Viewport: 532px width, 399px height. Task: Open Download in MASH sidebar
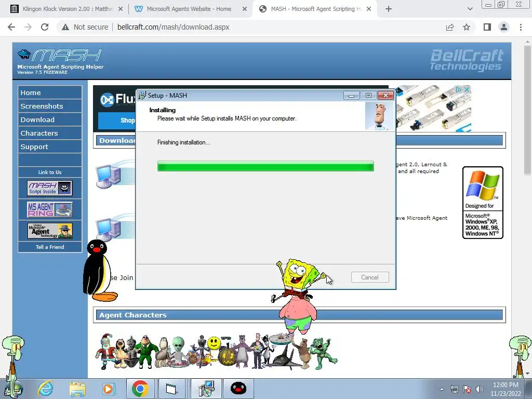[50, 119]
